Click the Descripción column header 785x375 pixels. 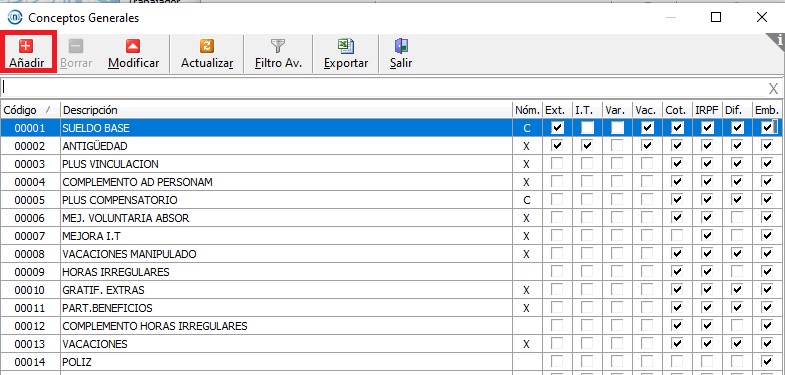[286, 110]
